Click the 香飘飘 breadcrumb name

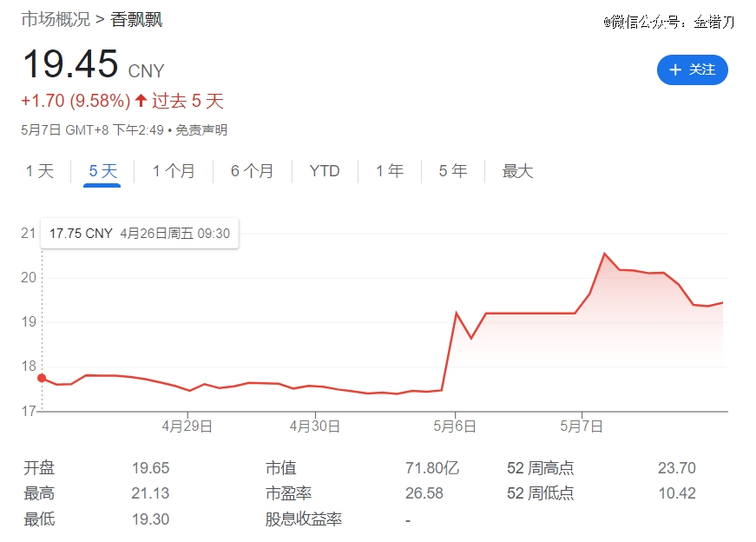pos(136,19)
